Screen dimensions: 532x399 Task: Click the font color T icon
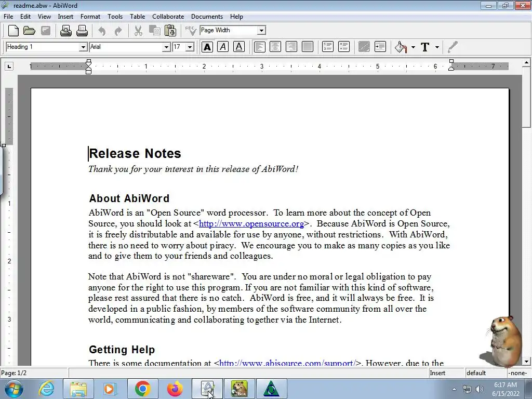[x=425, y=47]
